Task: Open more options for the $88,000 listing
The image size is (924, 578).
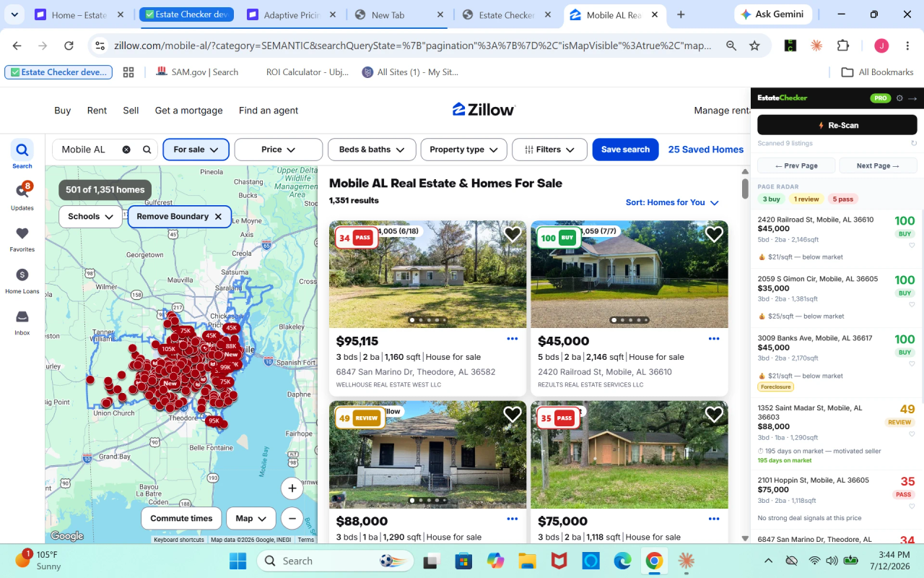Action: (513, 519)
